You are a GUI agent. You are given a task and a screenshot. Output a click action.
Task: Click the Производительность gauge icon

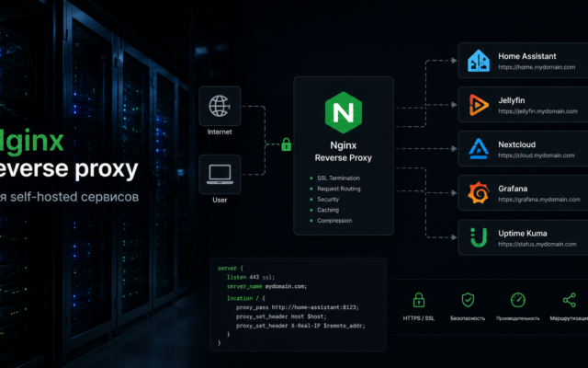click(518, 300)
